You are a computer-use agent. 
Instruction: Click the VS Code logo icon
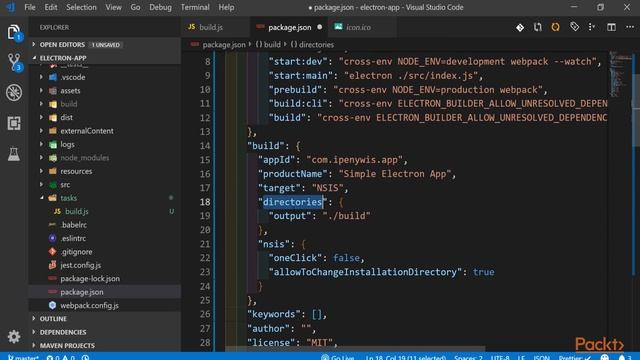(11, 7)
